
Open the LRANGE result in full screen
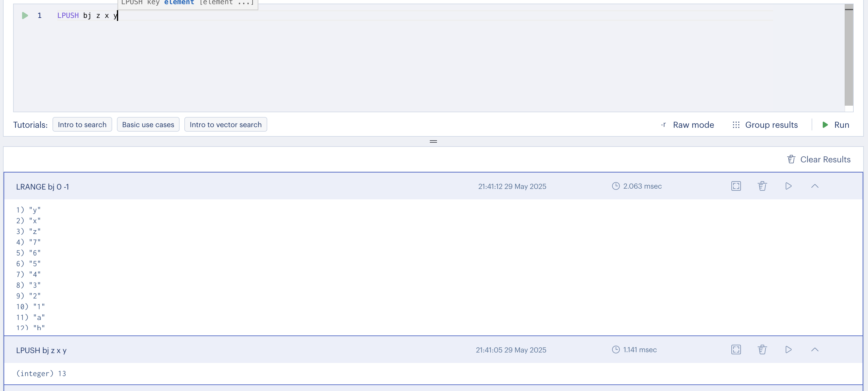coord(736,186)
